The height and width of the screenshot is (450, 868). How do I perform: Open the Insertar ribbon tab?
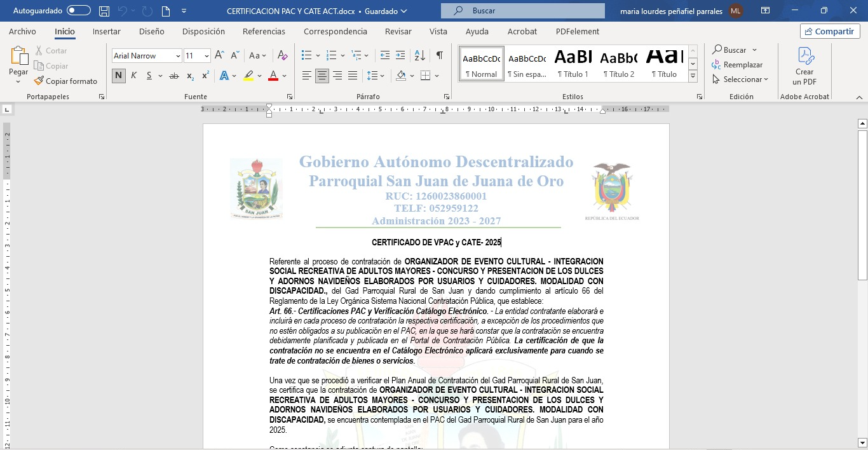(x=106, y=31)
